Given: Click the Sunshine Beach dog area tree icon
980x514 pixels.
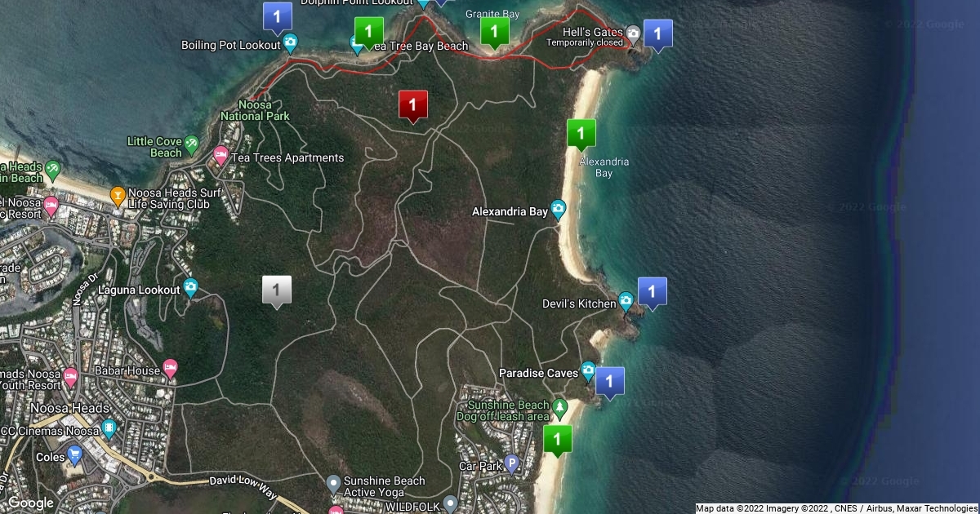Looking at the screenshot, I should (x=559, y=405).
